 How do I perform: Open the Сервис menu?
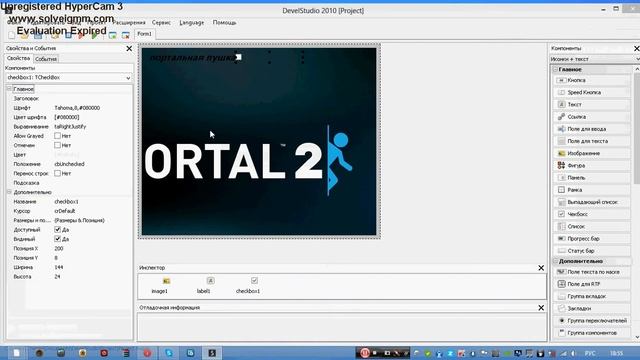coord(161,23)
